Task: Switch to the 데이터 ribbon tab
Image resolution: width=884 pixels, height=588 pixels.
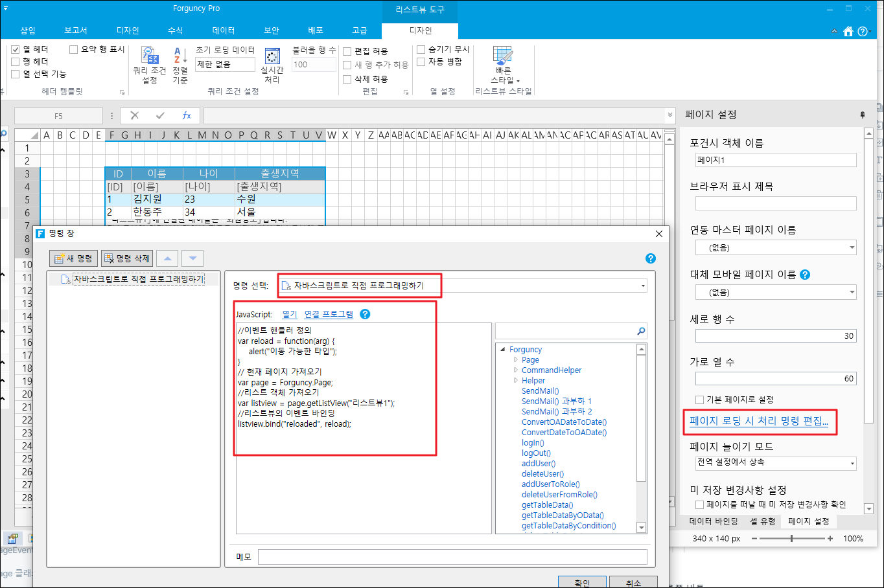Action: 223,30
